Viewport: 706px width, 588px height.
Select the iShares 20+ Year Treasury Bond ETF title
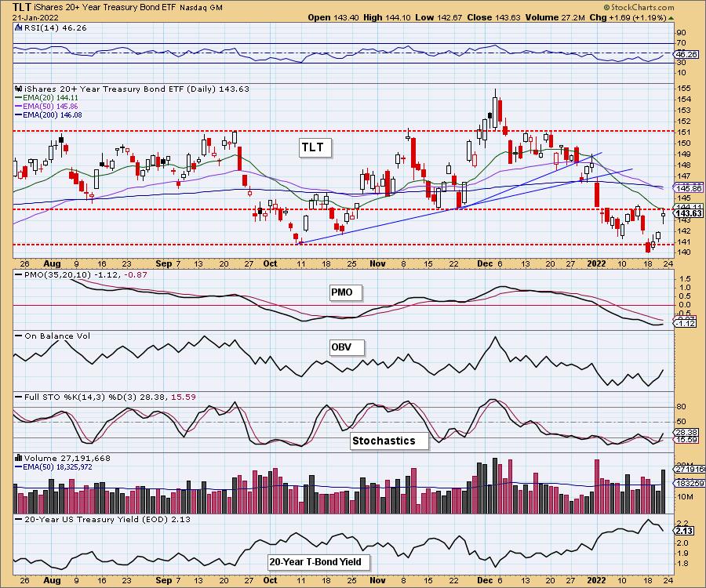tap(104, 8)
